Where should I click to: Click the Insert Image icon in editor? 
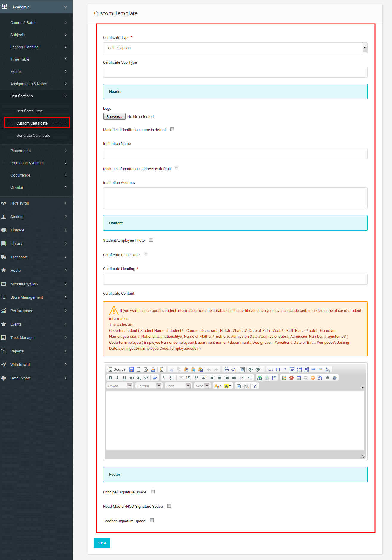284,378
